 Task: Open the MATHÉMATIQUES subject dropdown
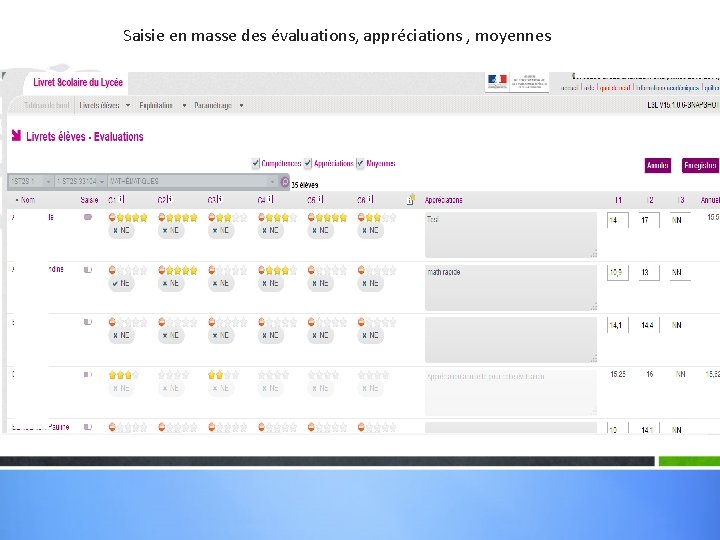pyautogui.click(x=193, y=182)
